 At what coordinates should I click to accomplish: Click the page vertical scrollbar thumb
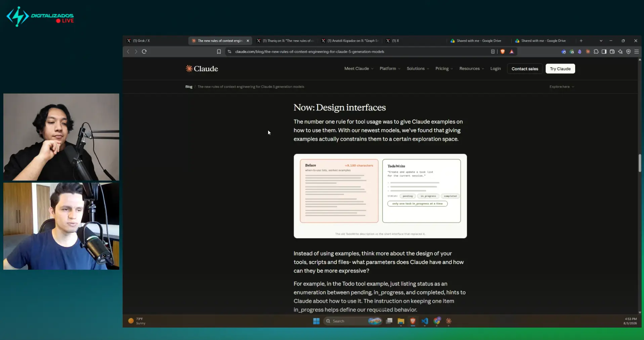click(640, 163)
